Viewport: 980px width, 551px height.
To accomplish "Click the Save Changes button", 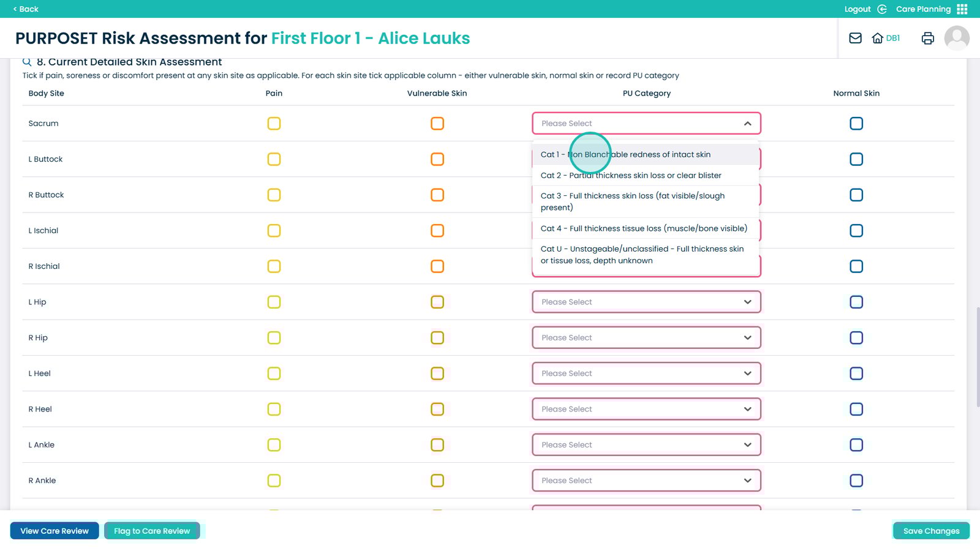I will (x=931, y=531).
